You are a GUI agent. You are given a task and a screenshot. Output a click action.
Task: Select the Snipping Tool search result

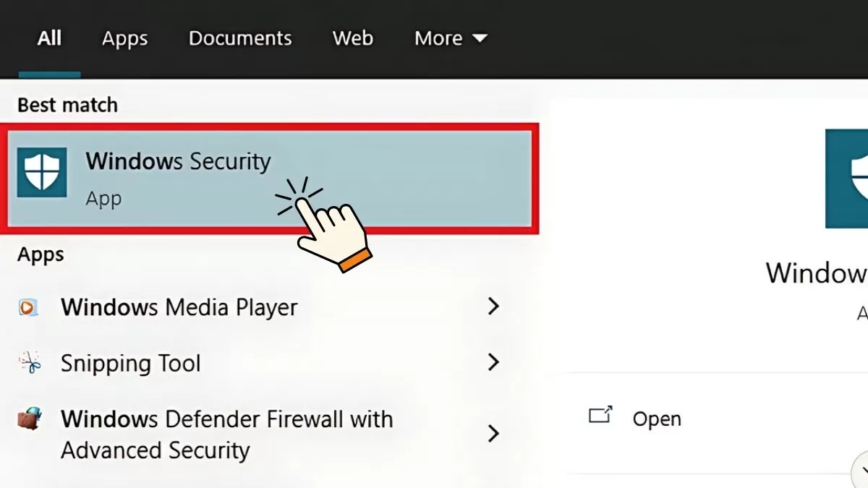(x=131, y=363)
